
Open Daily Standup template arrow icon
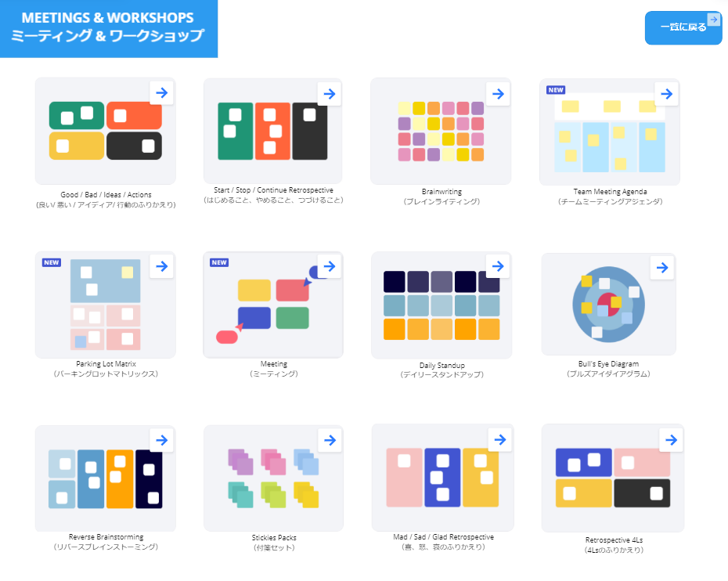point(498,267)
